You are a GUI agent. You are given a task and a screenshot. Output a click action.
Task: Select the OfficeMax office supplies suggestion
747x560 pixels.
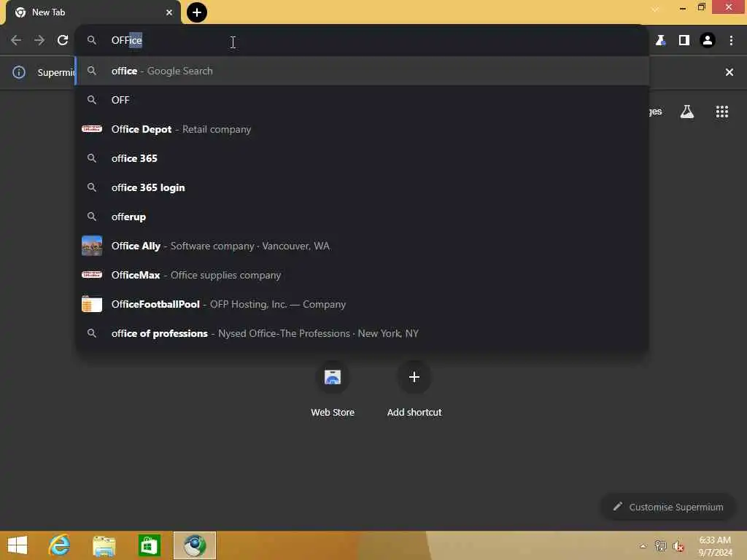[x=362, y=275]
